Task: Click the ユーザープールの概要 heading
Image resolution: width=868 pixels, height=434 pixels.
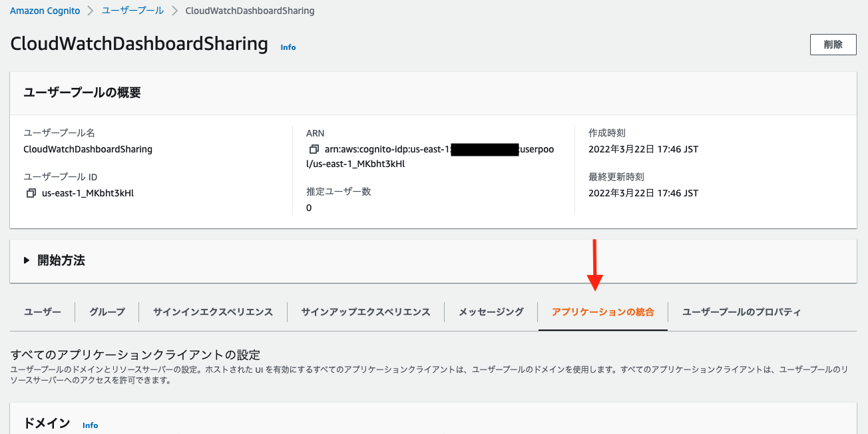Action: point(82,93)
